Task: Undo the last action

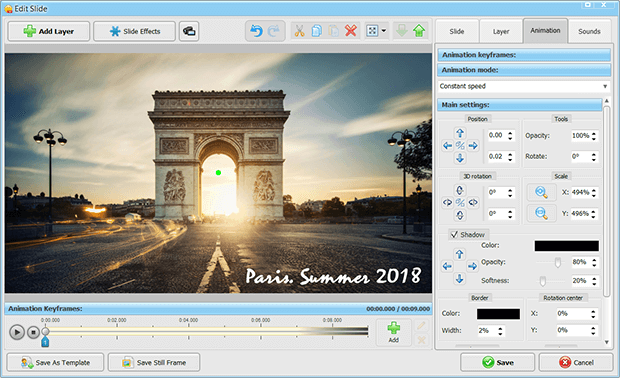Action: tap(256, 31)
